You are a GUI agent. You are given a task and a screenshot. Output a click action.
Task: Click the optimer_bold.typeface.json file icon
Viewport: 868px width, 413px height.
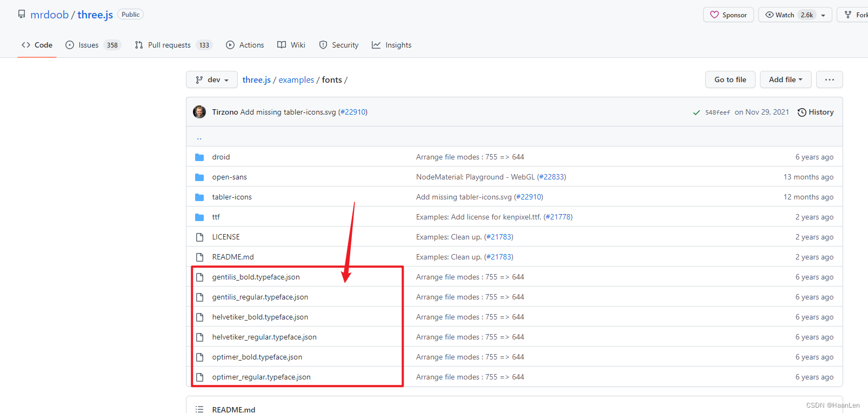pyautogui.click(x=199, y=357)
